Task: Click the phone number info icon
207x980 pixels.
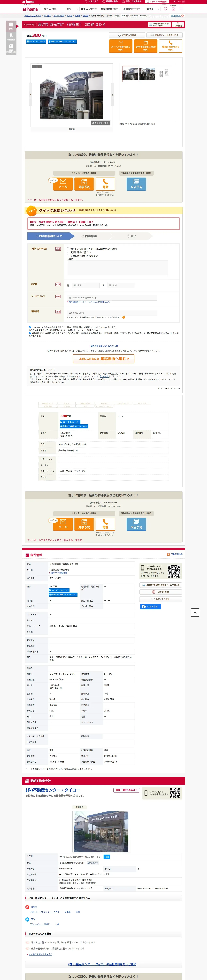Action: click(x=123, y=317)
